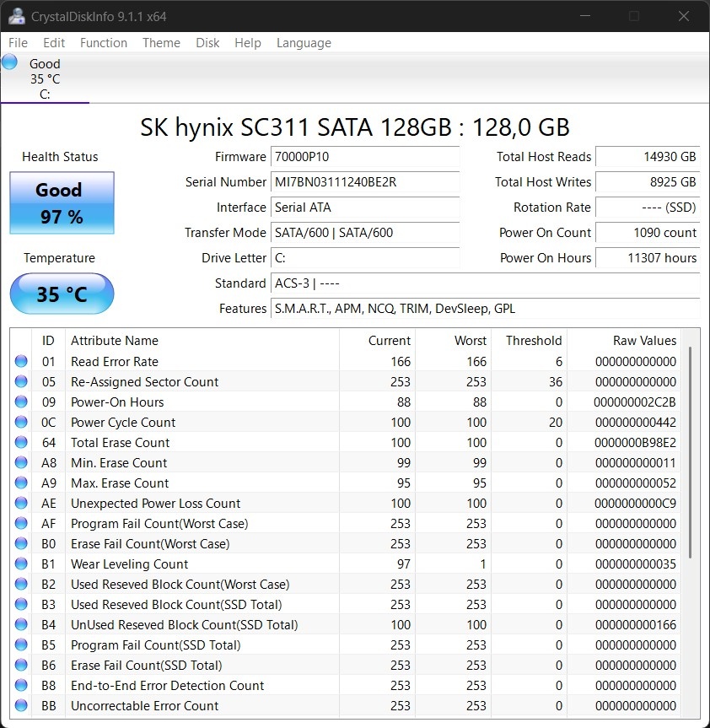Click the status orb for Power-On Hours row

tap(21, 402)
